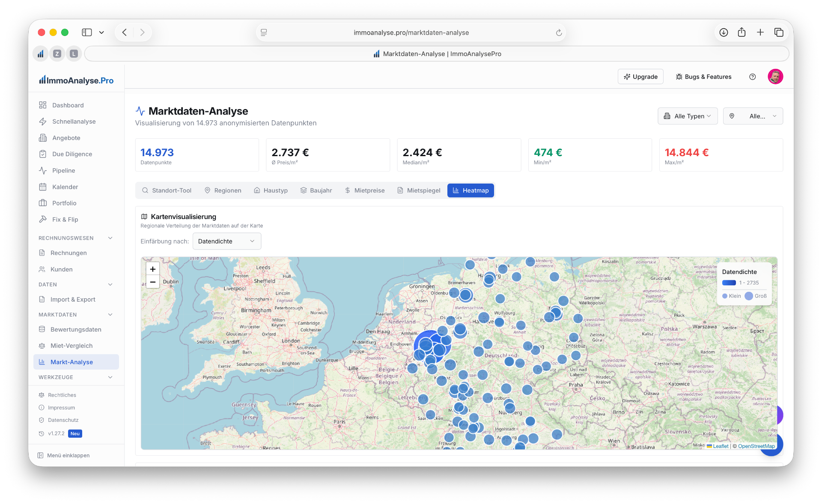Screen dimensions: 822x504
Task: Open Miet-Vergleich page
Action: pos(76,346)
